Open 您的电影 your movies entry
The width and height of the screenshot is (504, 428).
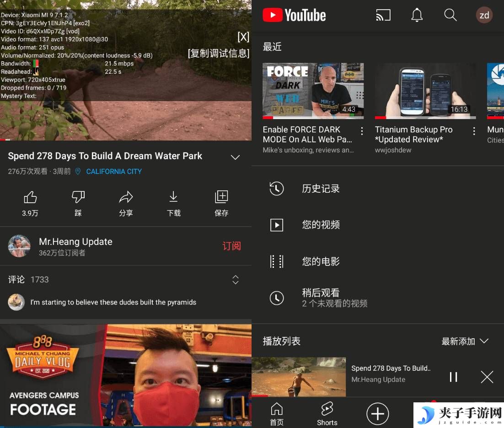tap(378, 261)
